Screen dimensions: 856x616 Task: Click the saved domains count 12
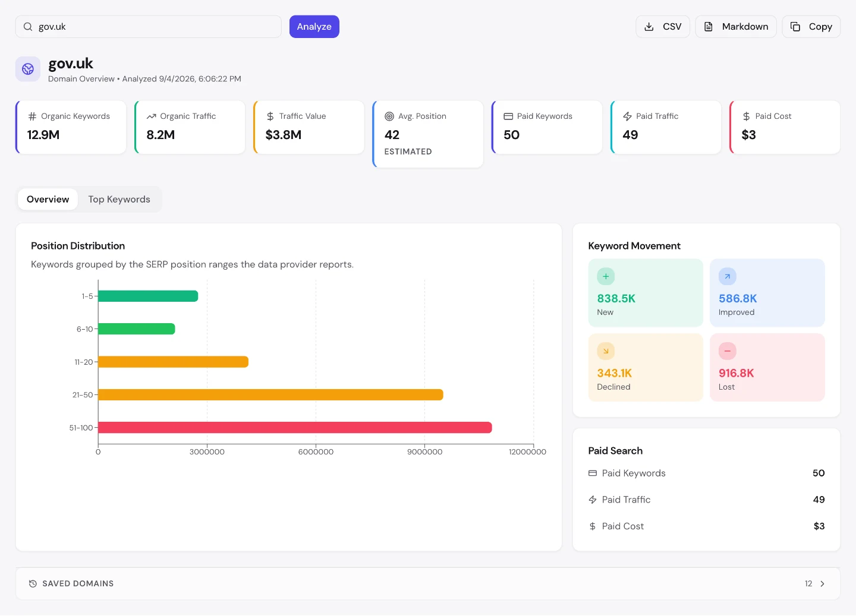pos(808,584)
